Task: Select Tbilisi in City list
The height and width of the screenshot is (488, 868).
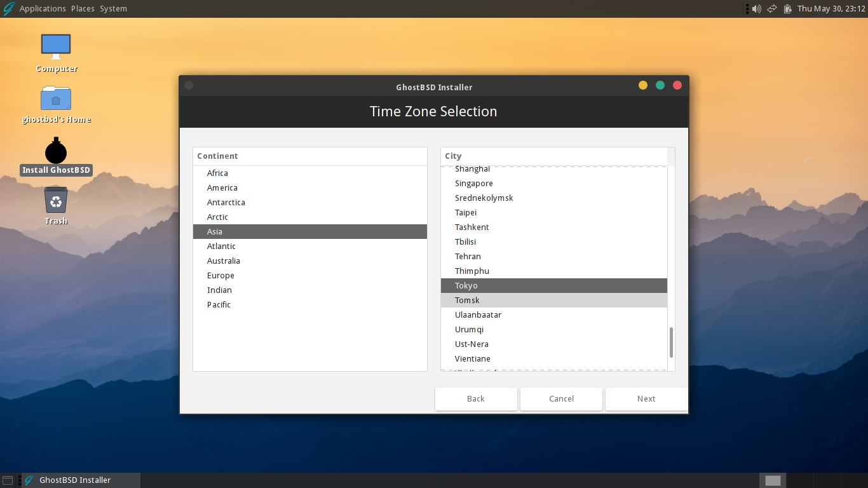Action: [x=554, y=242]
